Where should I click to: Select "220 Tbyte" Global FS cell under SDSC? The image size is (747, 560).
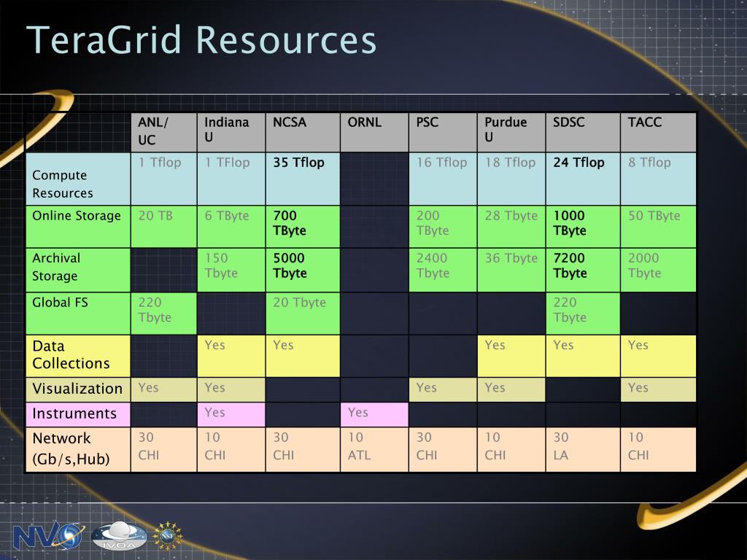pyautogui.click(x=583, y=314)
